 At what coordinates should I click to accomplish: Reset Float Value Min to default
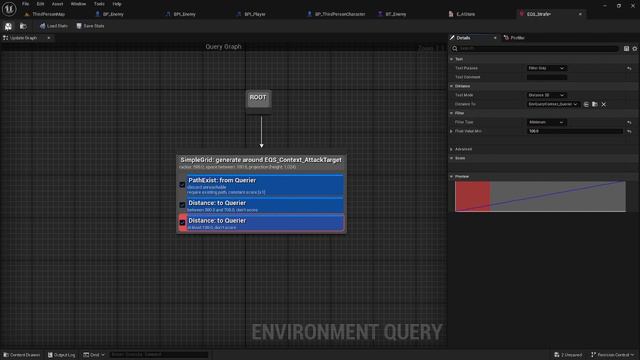(629, 131)
